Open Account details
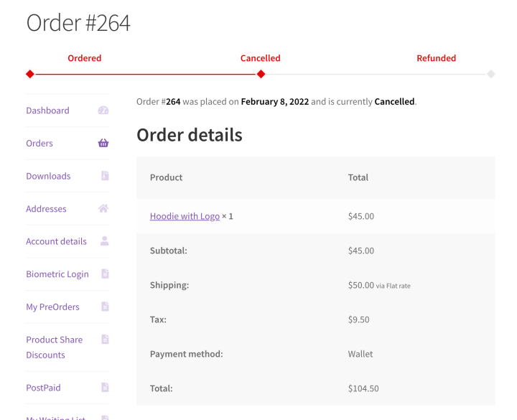 point(57,241)
